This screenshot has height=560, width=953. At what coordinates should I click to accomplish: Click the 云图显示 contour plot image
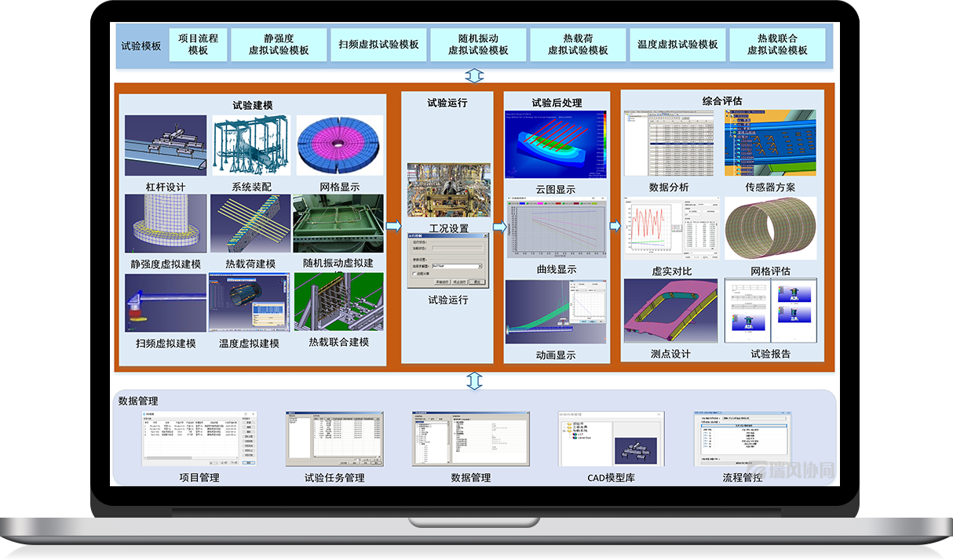click(x=556, y=145)
